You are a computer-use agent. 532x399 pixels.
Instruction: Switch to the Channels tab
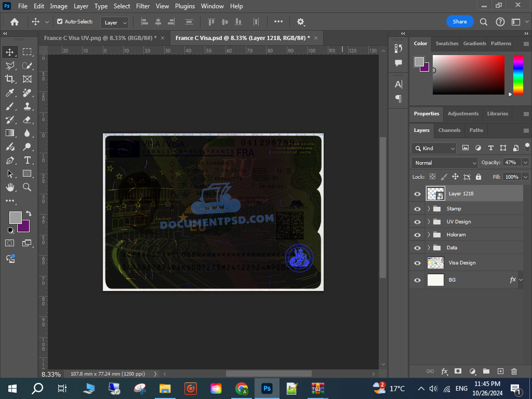click(x=449, y=130)
